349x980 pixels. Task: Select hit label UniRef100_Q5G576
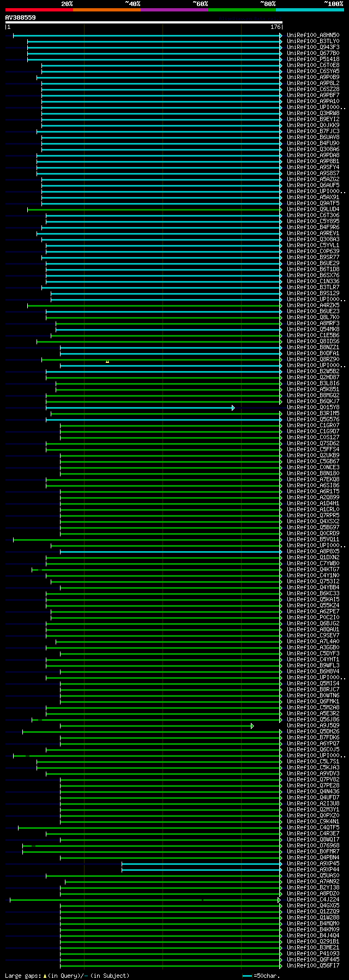click(313, 420)
